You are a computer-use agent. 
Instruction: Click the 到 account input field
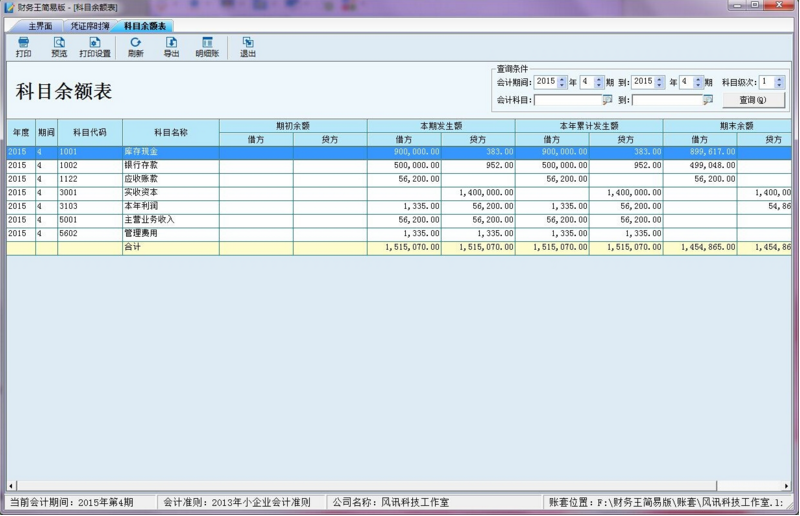667,100
